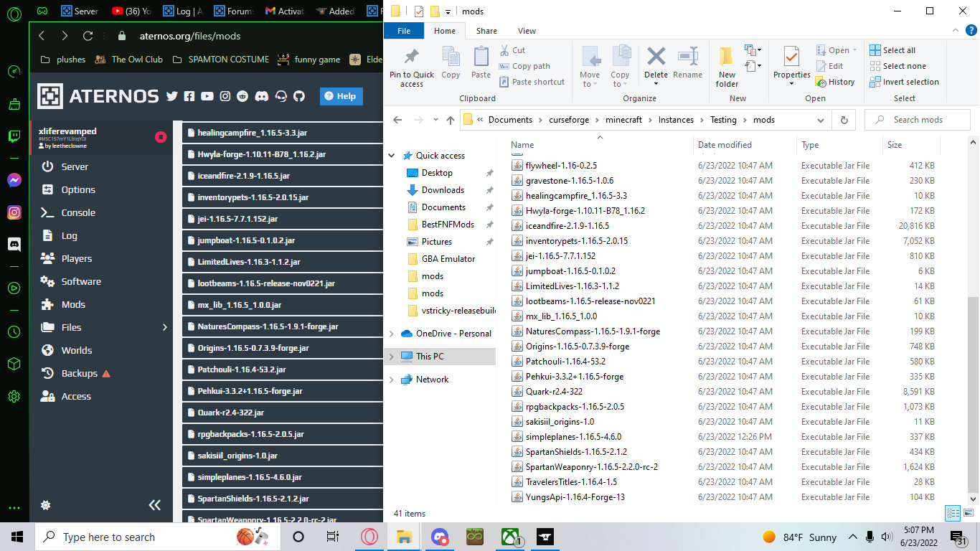Create a New folder from the ribbon
This screenshot has height=551, width=980.
point(727,67)
